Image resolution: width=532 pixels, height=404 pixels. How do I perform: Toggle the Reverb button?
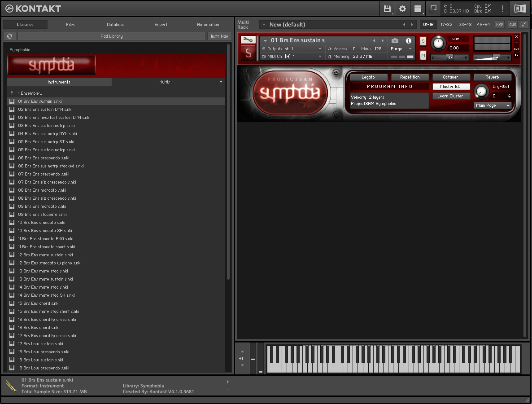point(492,77)
